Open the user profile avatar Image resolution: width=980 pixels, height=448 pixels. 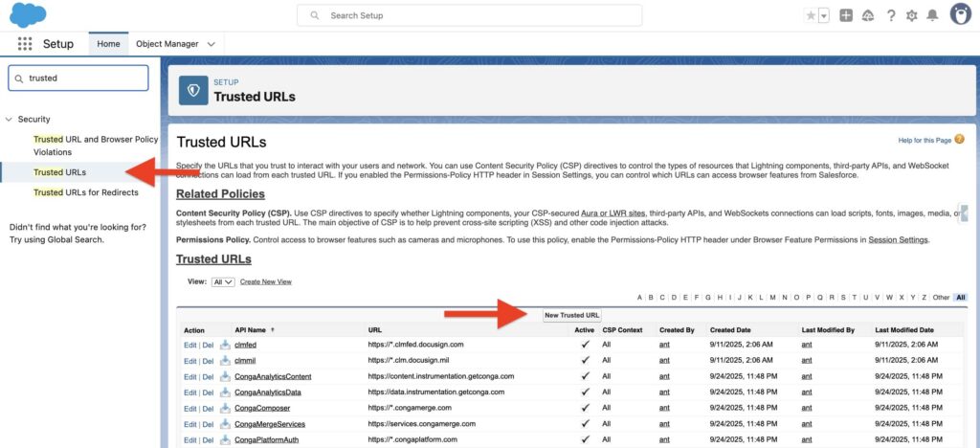(x=960, y=14)
